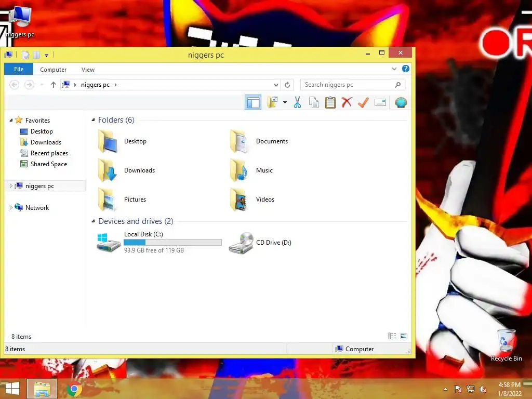Viewport: 532px width, 399px height.
Task: Click the breadcrumb arrow after the computer name
Action: [x=116, y=85]
